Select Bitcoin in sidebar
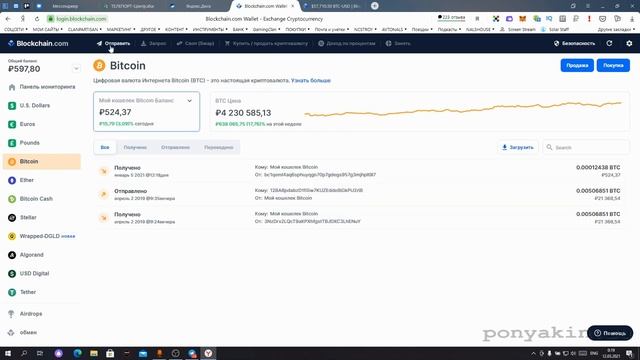The height and width of the screenshot is (360, 640). click(42, 162)
